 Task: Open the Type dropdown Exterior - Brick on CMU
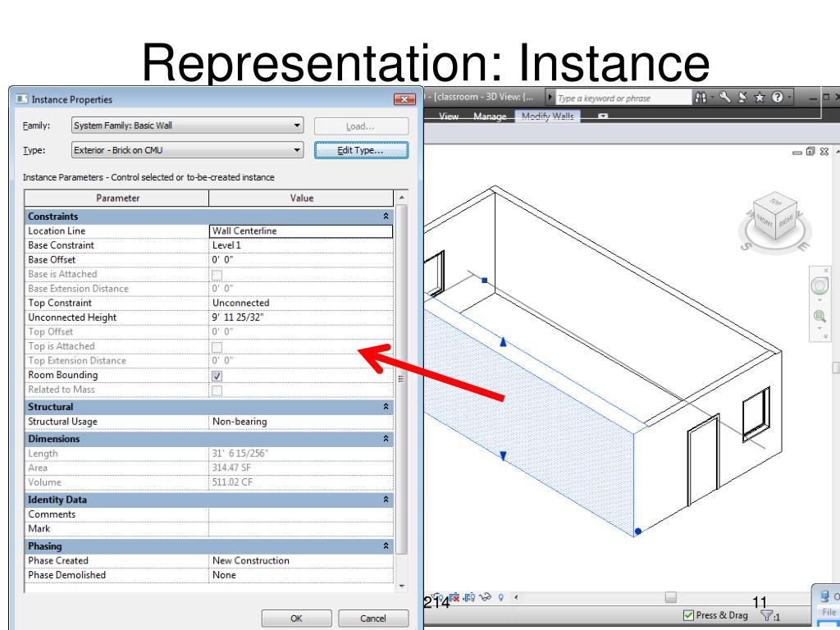[x=187, y=150]
